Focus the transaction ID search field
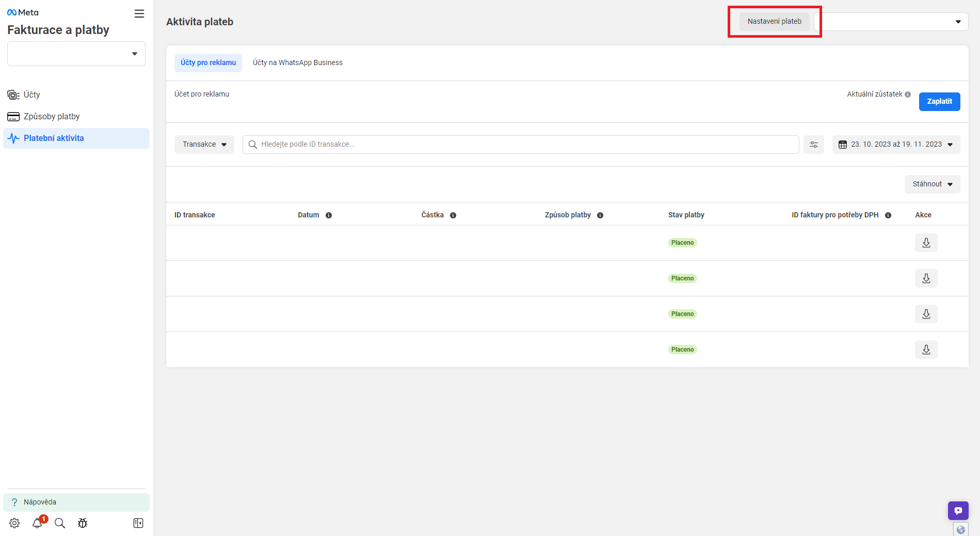 (521, 145)
